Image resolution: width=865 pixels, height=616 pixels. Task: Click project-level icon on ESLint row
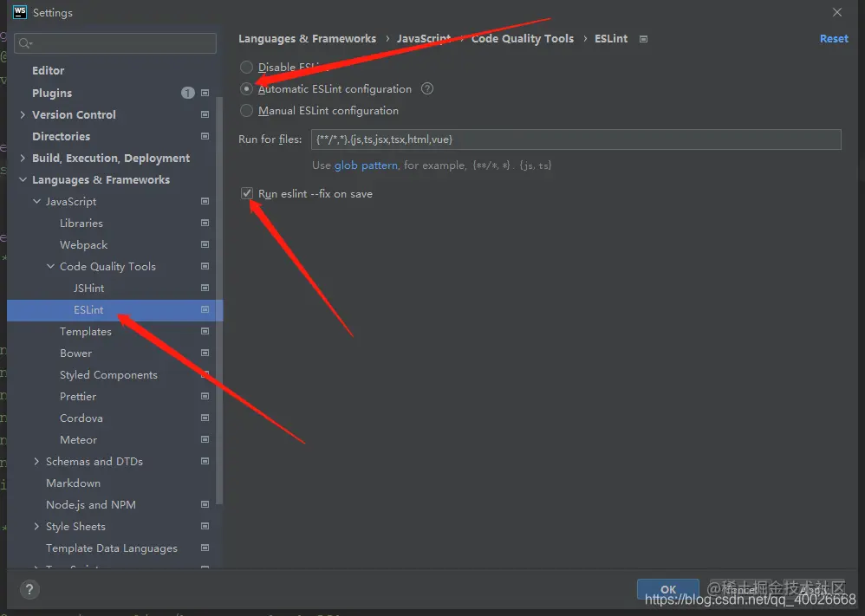205,309
